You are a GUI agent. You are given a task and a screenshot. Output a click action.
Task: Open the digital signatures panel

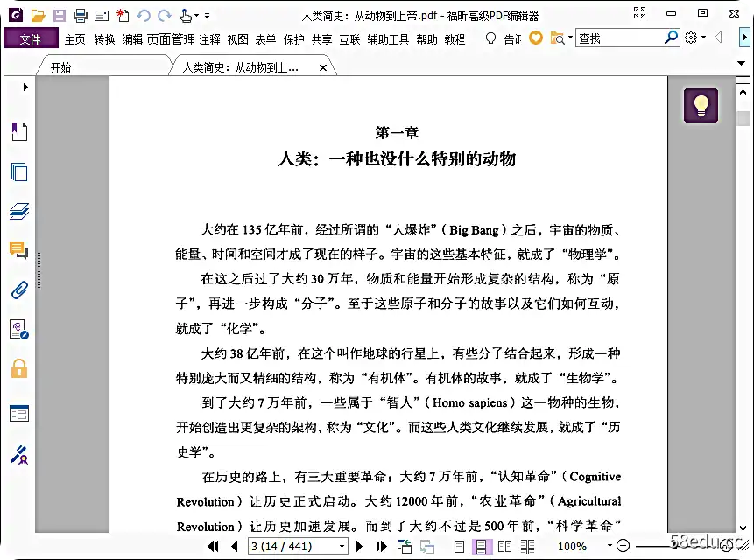click(x=19, y=330)
